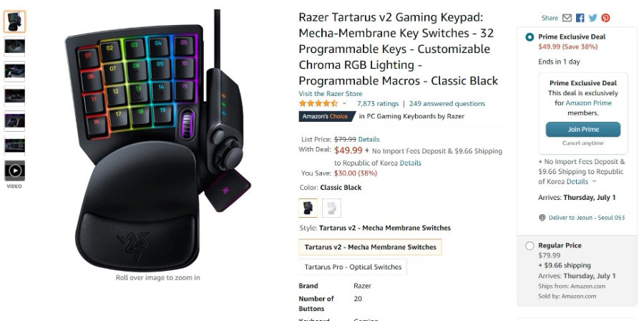The width and height of the screenshot is (644, 321).
Task: Share product via email envelope icon
Action: point(567,18)
